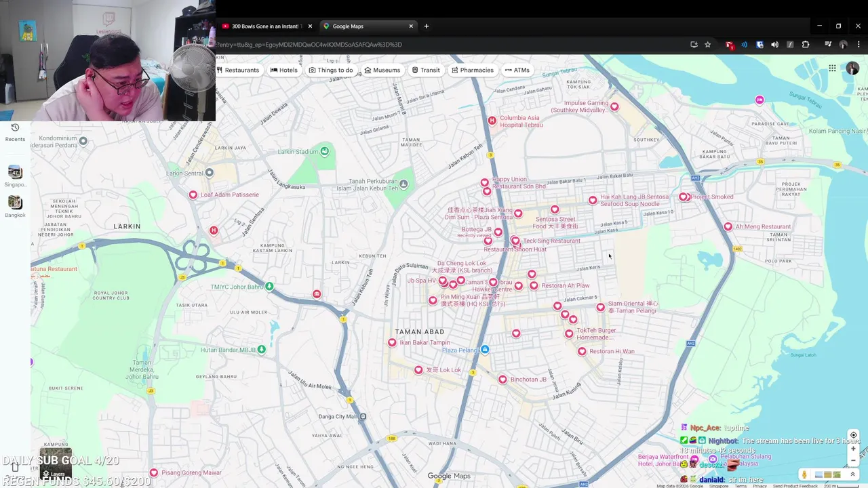868x488 pixels.
Task: Select the ATMs category chip
Action: click(x=517, y=70)
